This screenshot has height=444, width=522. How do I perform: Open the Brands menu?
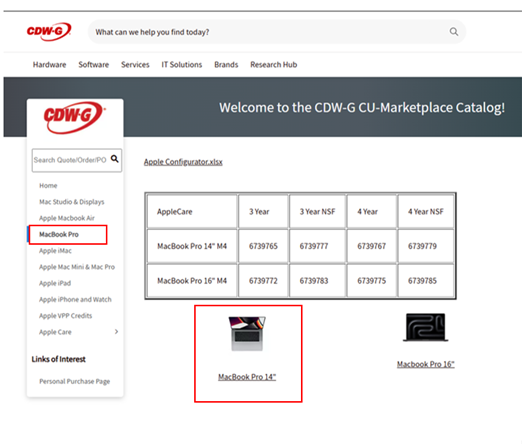tap(226, 65)
